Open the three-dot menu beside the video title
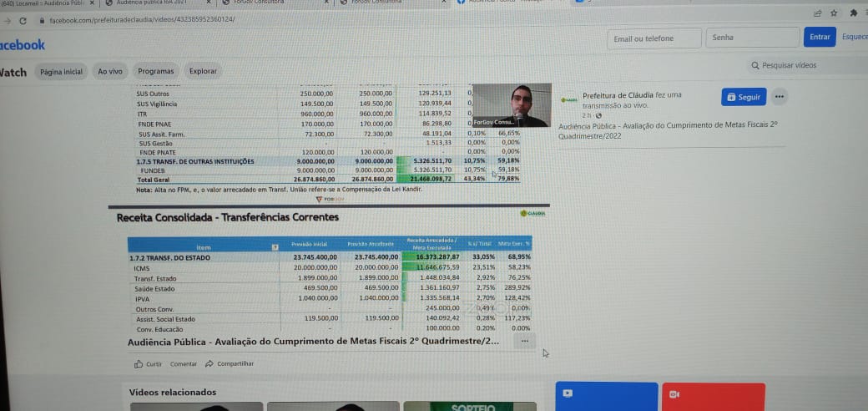 pyautogui.click(x=524, y=341)
